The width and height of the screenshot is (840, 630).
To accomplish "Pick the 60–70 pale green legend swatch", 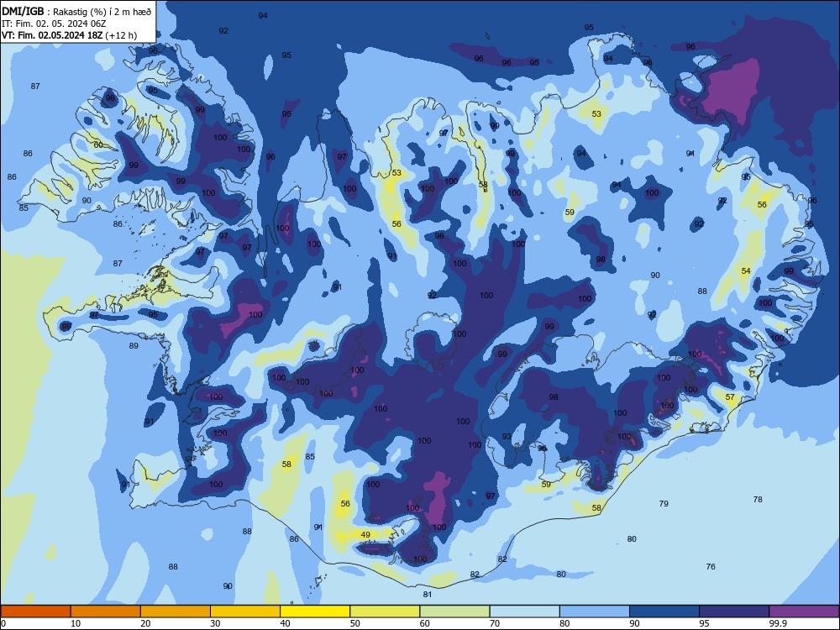I will [454, 612].
